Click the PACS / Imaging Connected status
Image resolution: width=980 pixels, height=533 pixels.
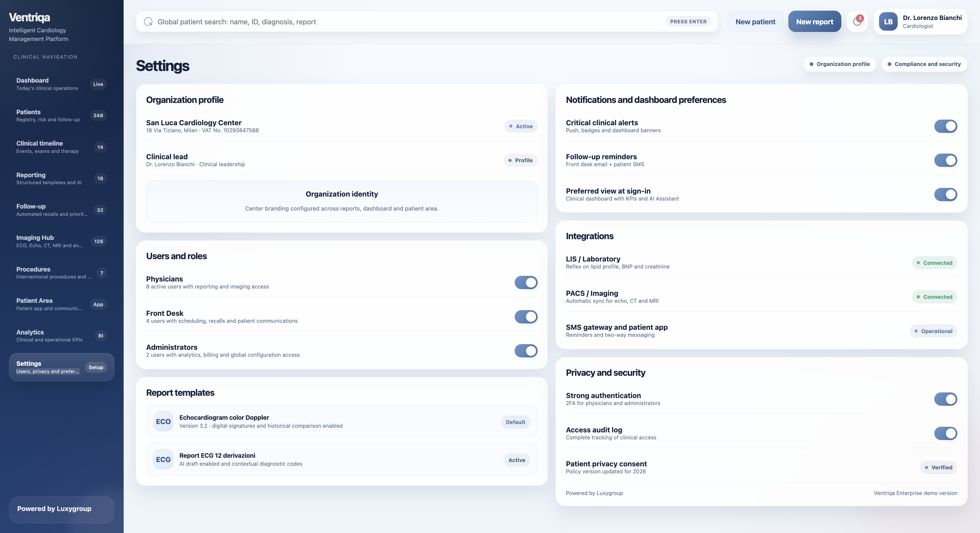[x=934, y=297]
